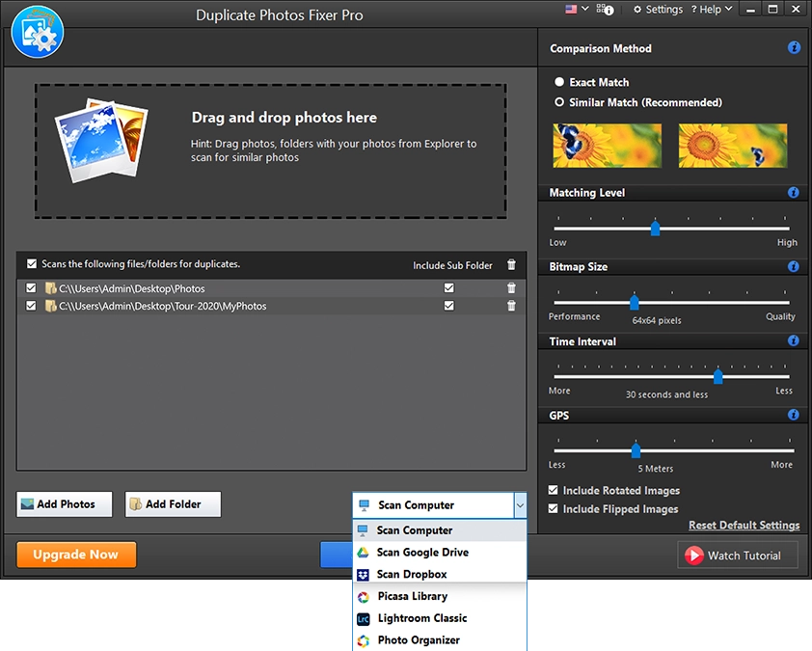
Task: Adjust the Matching Level slider handle
Action: point(655,228)
